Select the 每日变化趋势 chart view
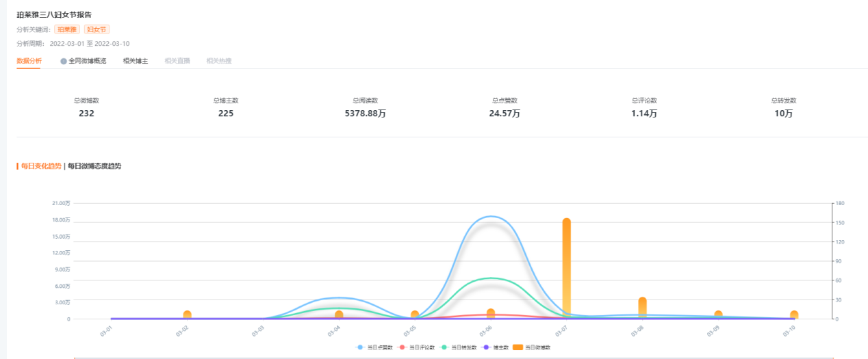The height and width of the screenshot is (359, 868). point(41,166)
